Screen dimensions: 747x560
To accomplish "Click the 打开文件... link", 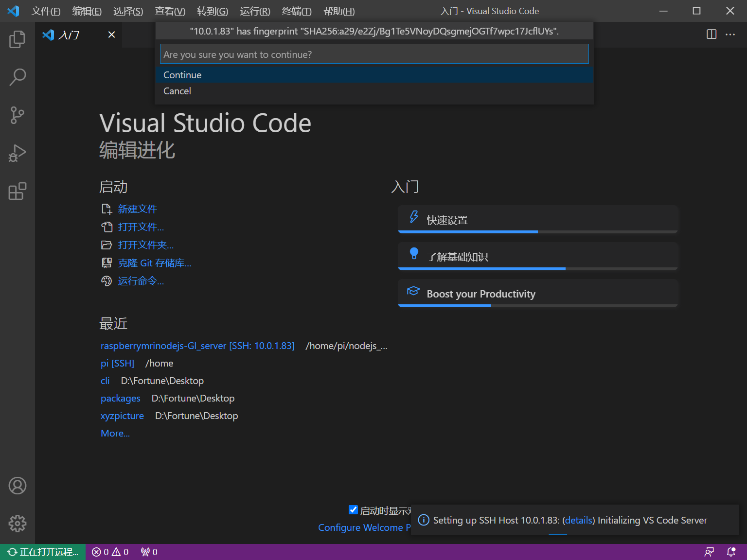I will point(141,227).
